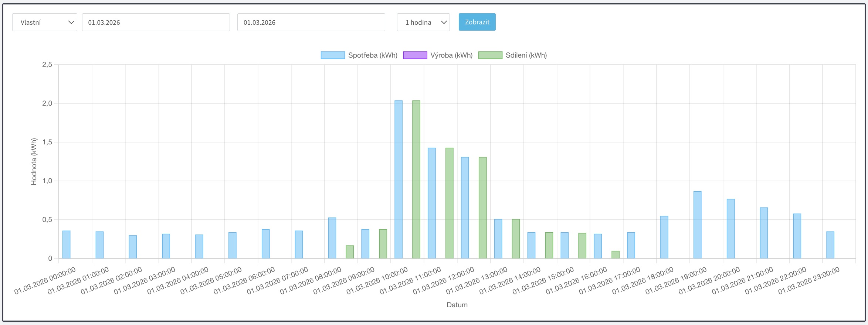Click the green sharing bar at 12:00
This screenshot has width=868, height=325.
[482, 208]
